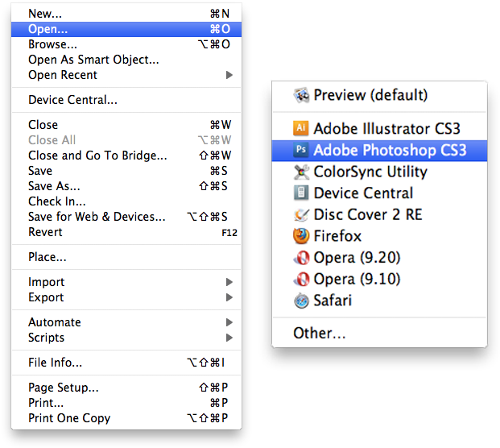
Task: Click the Safari compass icon
Action: pos(301,301)
